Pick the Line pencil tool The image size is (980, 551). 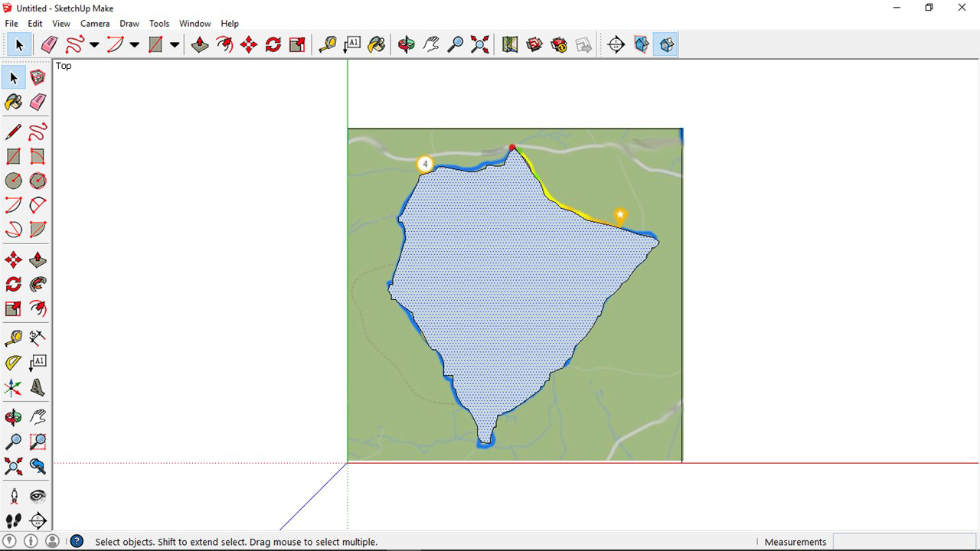click(14, 132)
